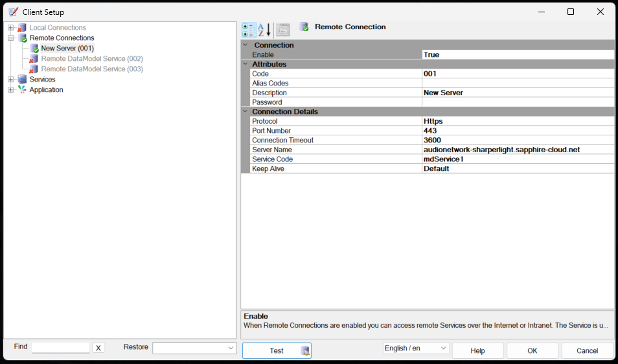This screenshot has width=618, height=364.
Task: Expand the Local Connections tree node
Action: point(11,28)
